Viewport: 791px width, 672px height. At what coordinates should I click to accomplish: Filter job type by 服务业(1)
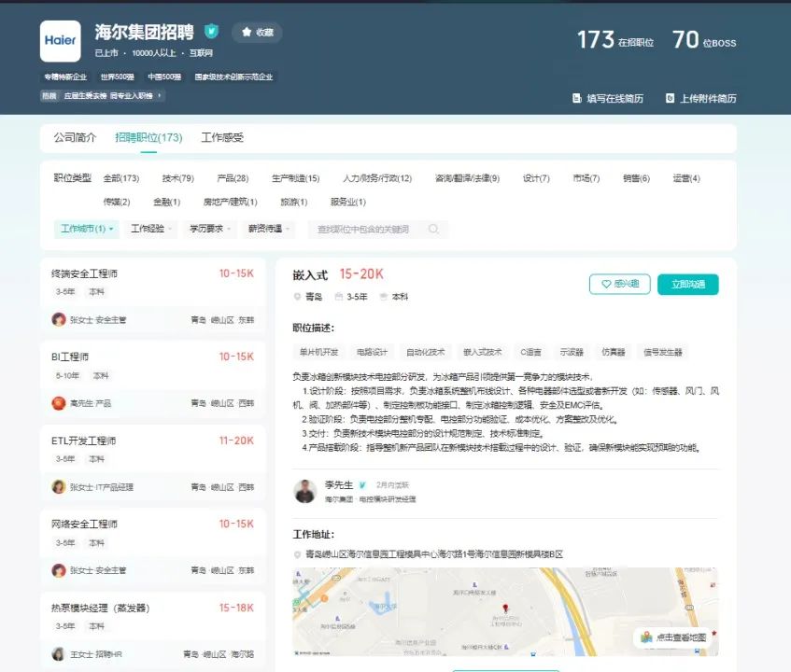coord(348,202)
